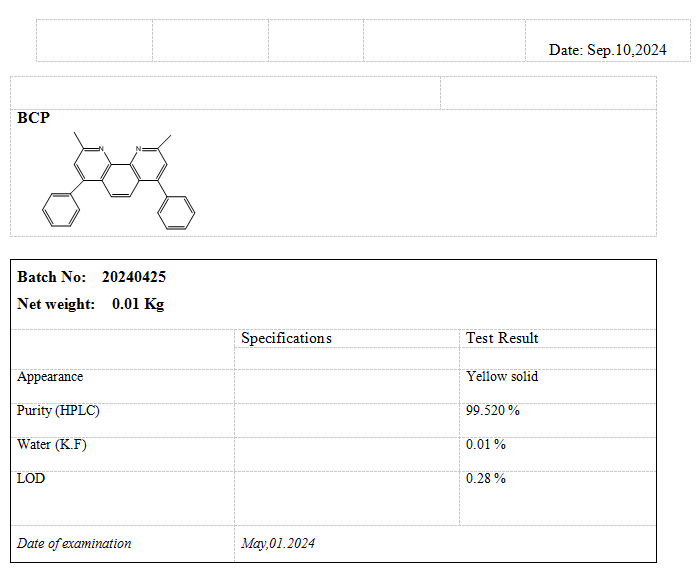Click the Date of examination label
The height and width of the screenshot is (579, 698).
74,544
